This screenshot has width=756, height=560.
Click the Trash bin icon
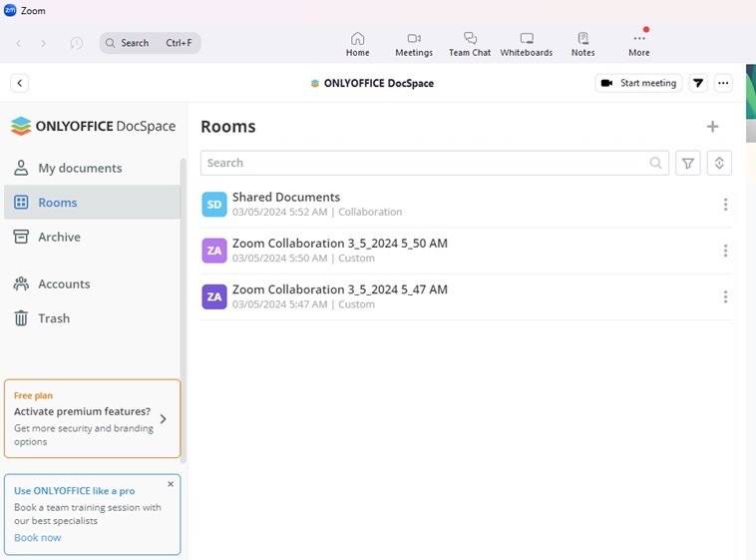[21, 318]
